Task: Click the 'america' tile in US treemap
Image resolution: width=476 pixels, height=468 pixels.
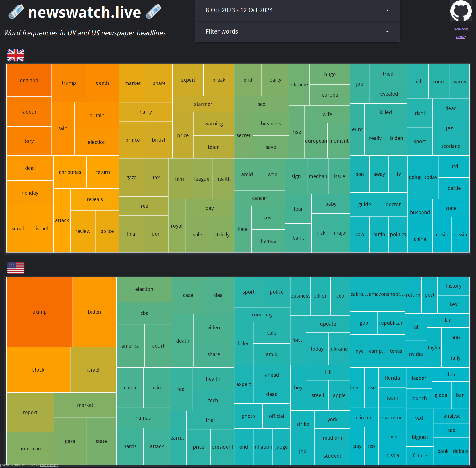Action: point(130,346)
